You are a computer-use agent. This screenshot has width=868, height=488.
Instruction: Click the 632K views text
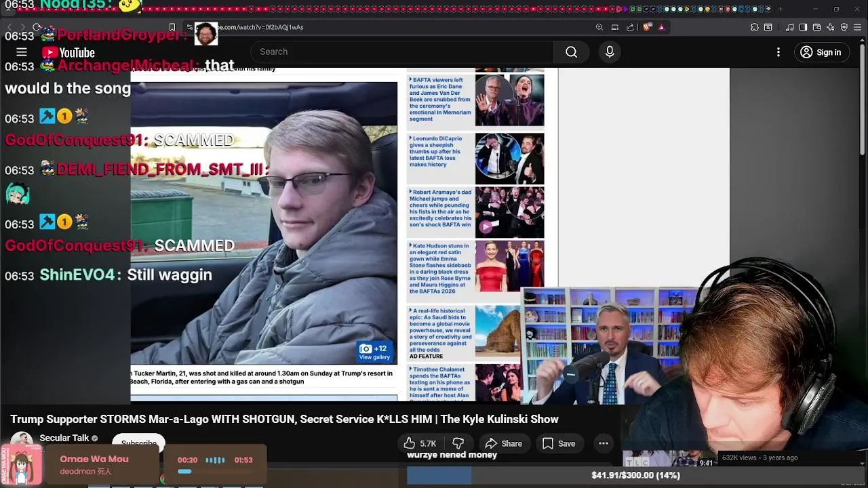click(x=739, y=457)
